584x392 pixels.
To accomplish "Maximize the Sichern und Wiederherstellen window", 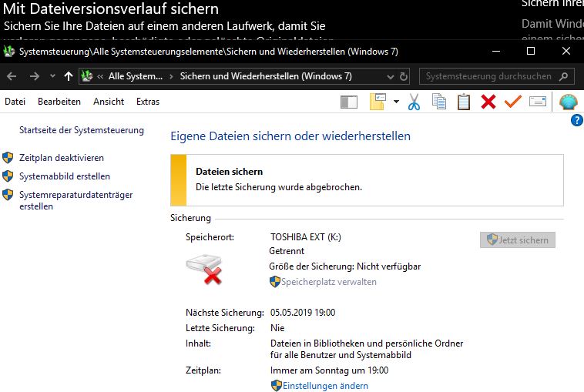I will [531, 51].
